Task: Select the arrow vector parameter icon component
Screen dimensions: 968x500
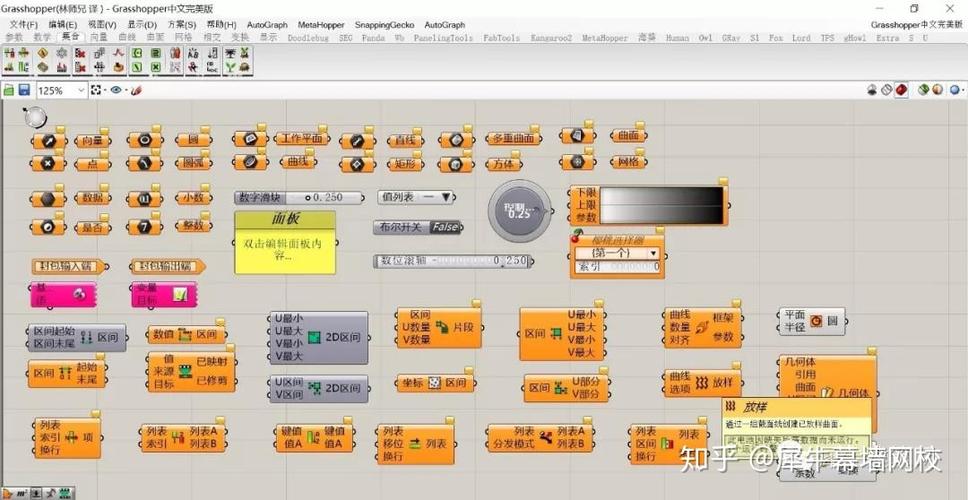Action: (48, 141)
